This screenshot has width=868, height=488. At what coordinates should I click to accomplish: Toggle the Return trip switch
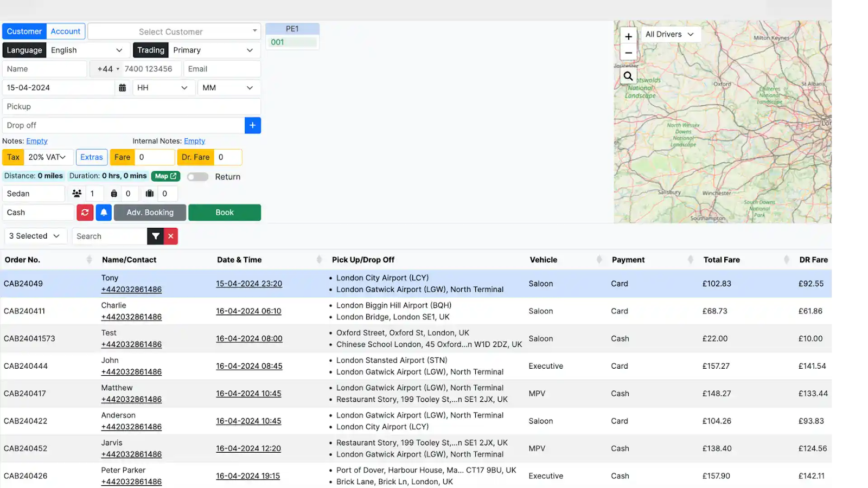click(197, 177)
